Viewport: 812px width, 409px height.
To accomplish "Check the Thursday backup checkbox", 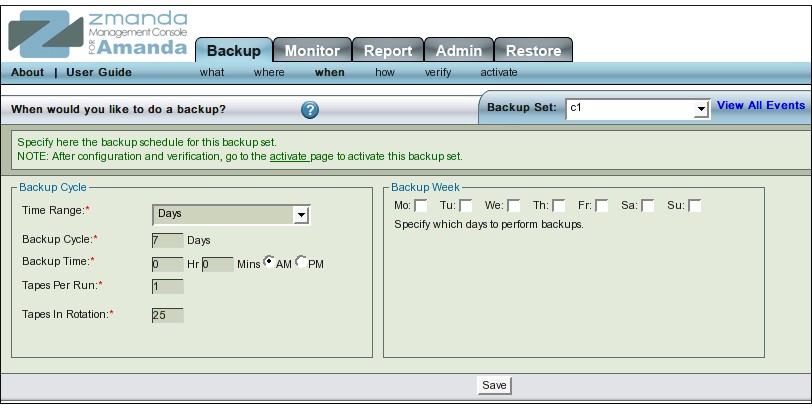I will point(558,206).
